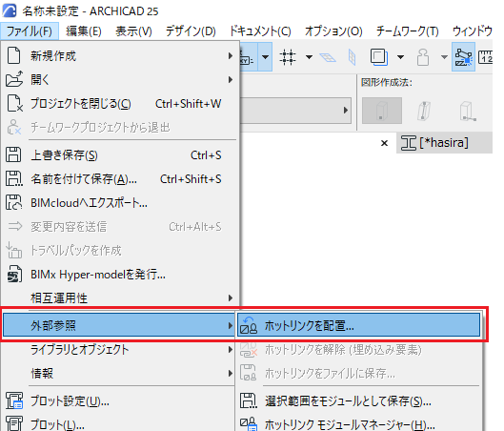Screen dimensions: 504x431
Task: Open dropdown next to square toolbar icon
Action: pyautogui.click(x=400, y=57)
